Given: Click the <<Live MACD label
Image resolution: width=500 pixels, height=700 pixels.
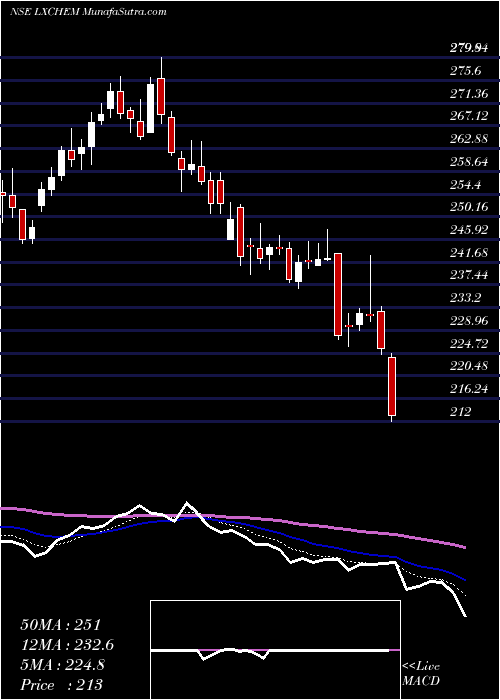Looking at the screenshot, I should coord(421,674).
